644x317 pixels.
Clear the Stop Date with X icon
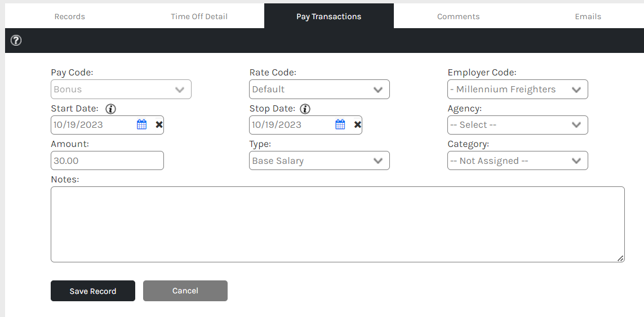coord(357,125)
